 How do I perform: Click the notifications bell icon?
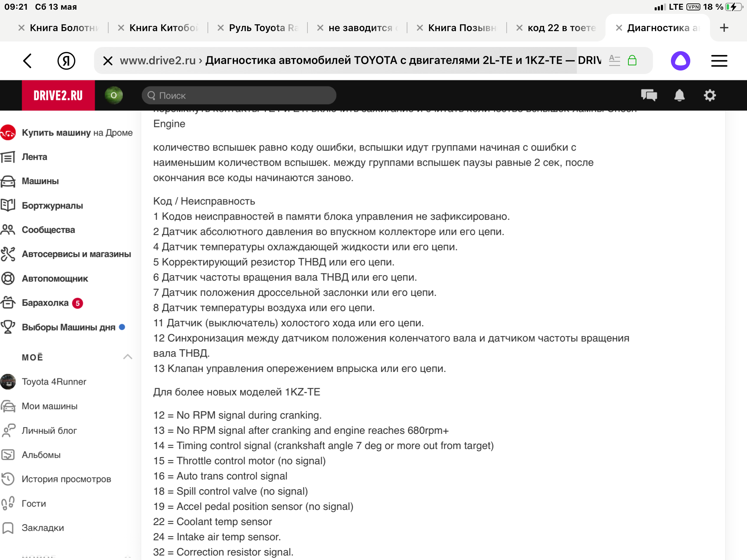pos(679,95)
